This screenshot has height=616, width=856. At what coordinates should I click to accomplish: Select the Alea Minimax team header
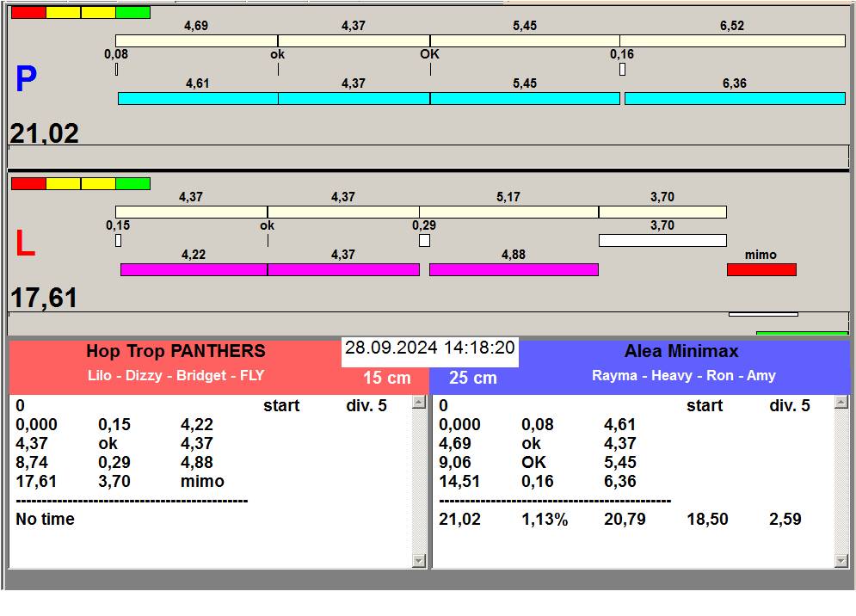pos(681,352)
